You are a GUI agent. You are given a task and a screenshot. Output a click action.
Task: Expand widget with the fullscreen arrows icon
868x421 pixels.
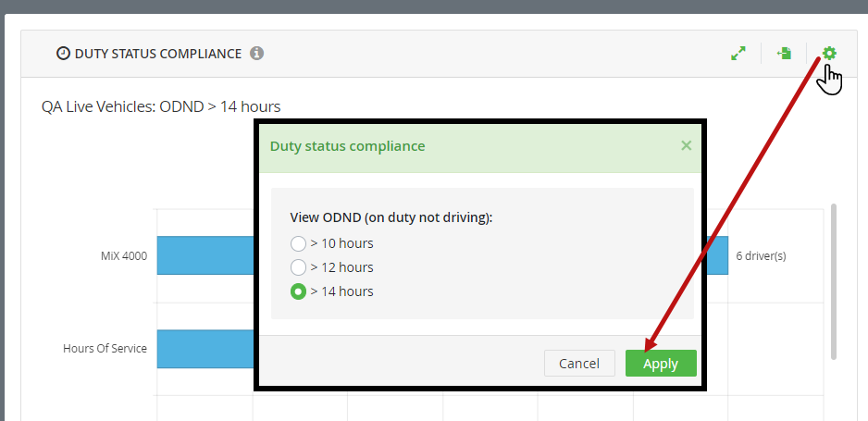(738, 53)
